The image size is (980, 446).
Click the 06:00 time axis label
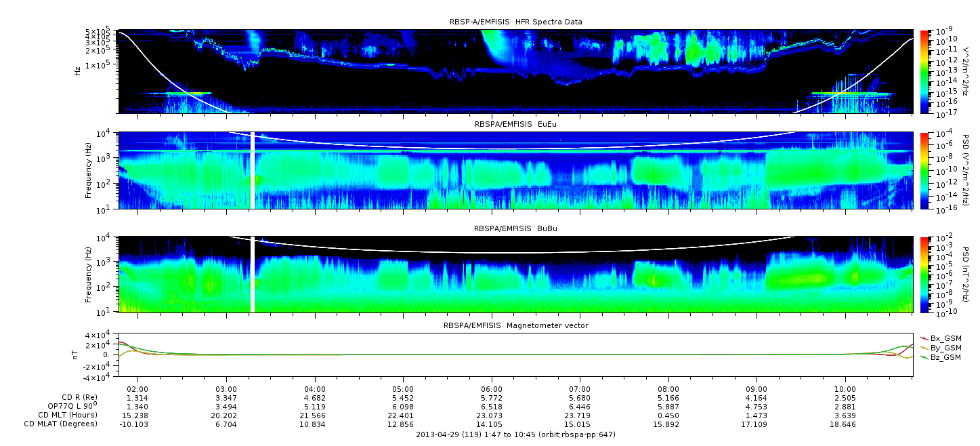[492, 389]
